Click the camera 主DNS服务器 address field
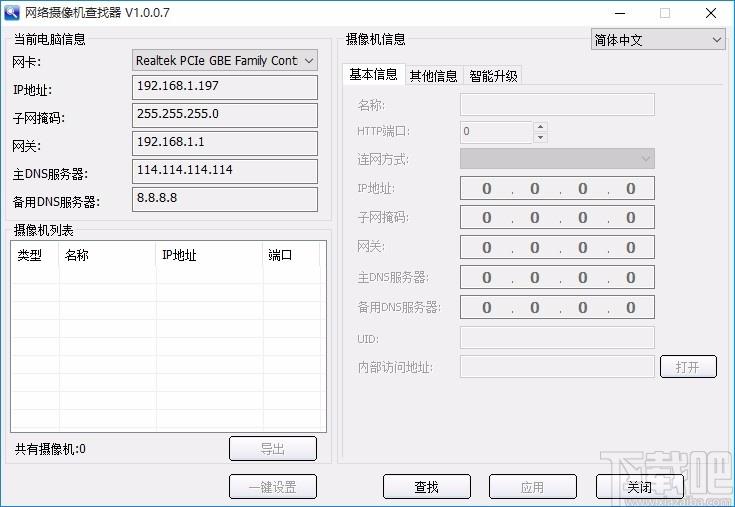This screenshot has height=507, width=735. (557, 277)
